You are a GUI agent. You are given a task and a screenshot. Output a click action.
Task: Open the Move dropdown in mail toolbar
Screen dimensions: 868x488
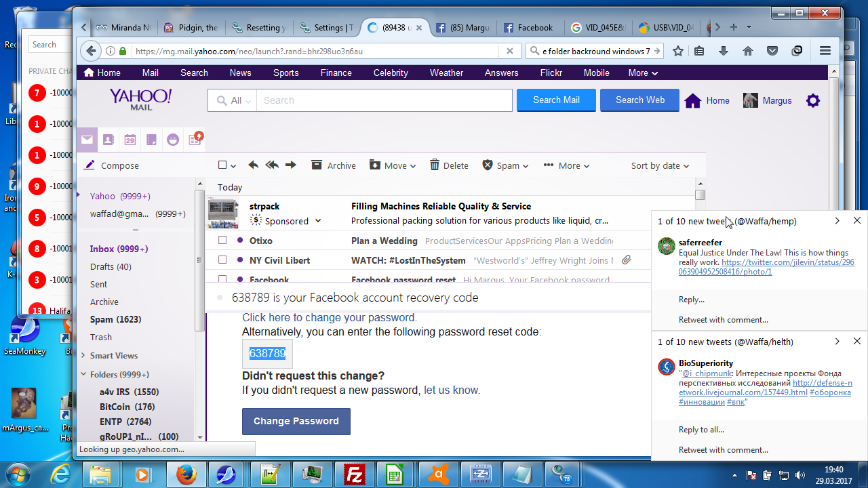pos(393,165)
